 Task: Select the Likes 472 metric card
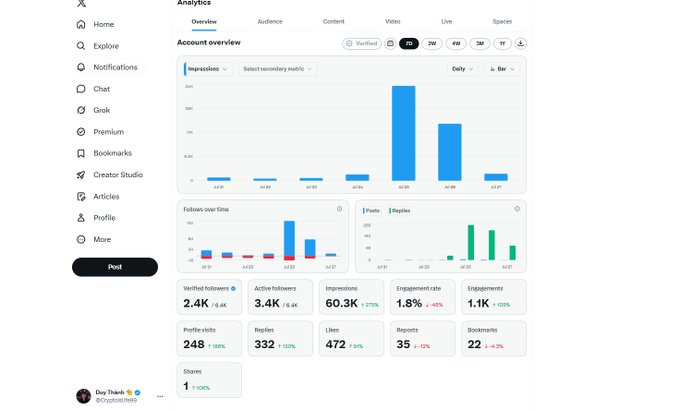[x=351, y=338]
